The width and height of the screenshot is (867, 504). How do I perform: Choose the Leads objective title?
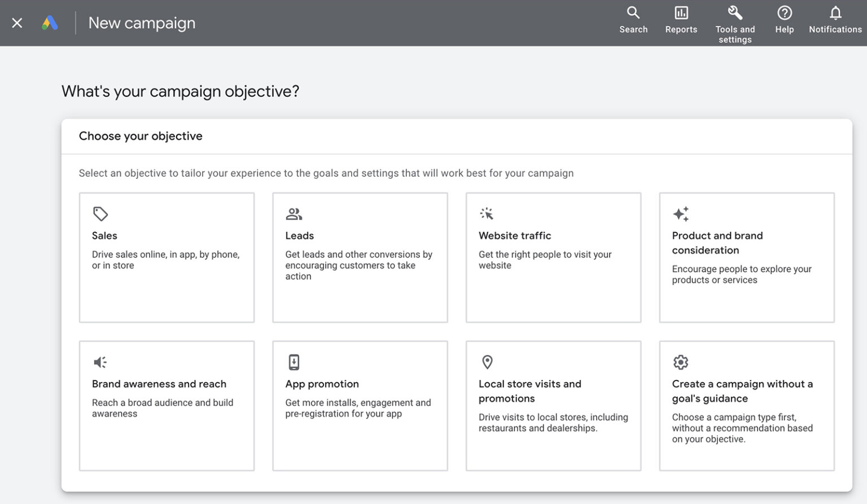[x=299, y=236]
